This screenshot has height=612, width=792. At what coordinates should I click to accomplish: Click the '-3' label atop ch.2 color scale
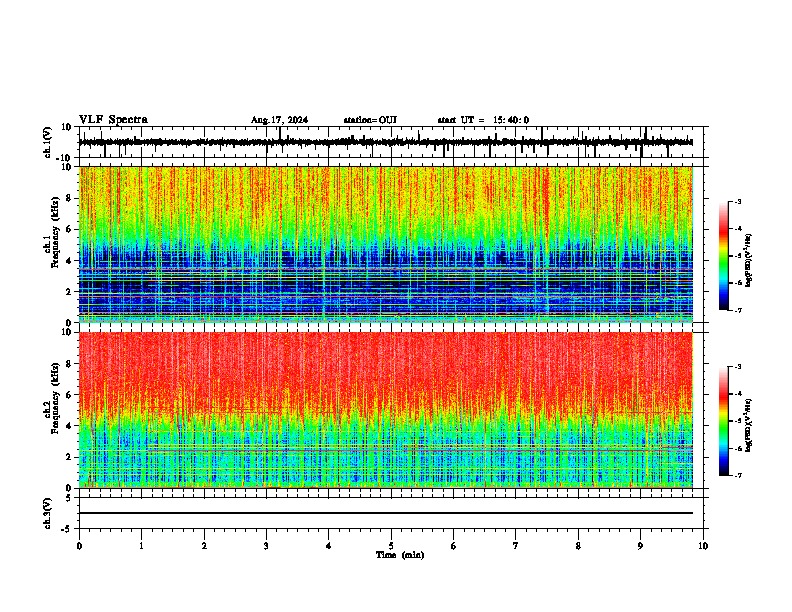(737, 367)
